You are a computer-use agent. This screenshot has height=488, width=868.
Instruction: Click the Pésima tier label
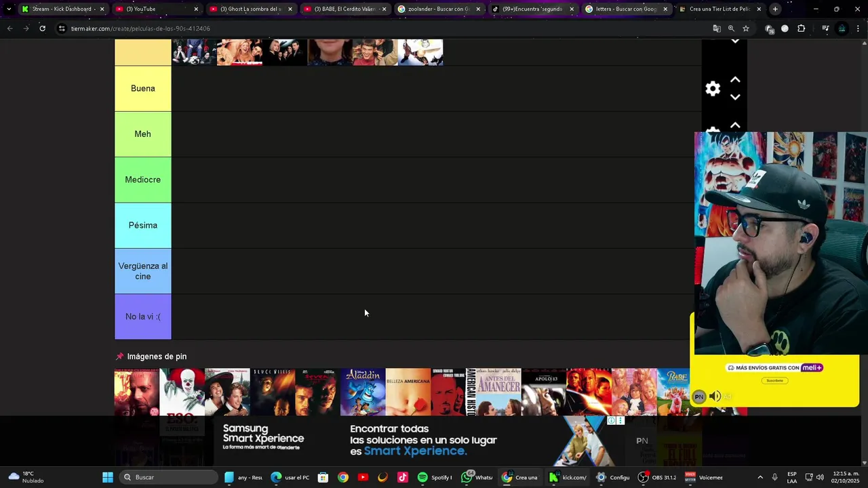point(143,225)
